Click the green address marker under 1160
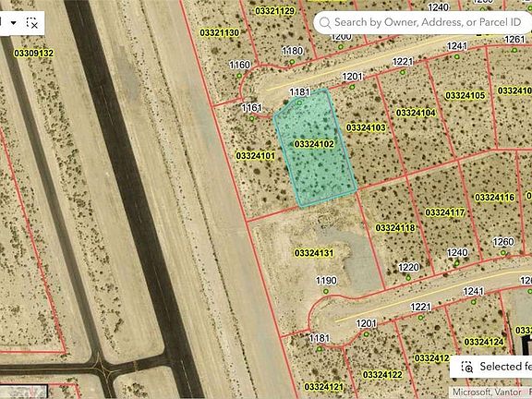This screenshot has height=399, width=532. pyautogui.click(x=239, y=76)
